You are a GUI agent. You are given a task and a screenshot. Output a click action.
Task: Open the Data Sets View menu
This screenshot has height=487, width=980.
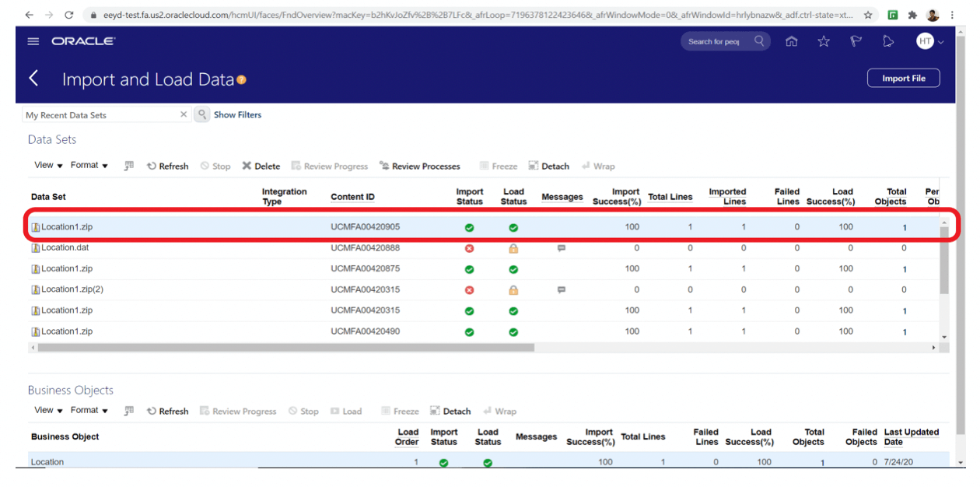(48, 165)
